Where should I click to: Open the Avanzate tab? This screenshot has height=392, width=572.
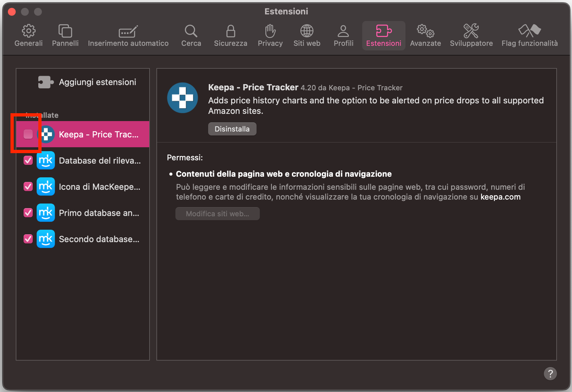[425, 35]
